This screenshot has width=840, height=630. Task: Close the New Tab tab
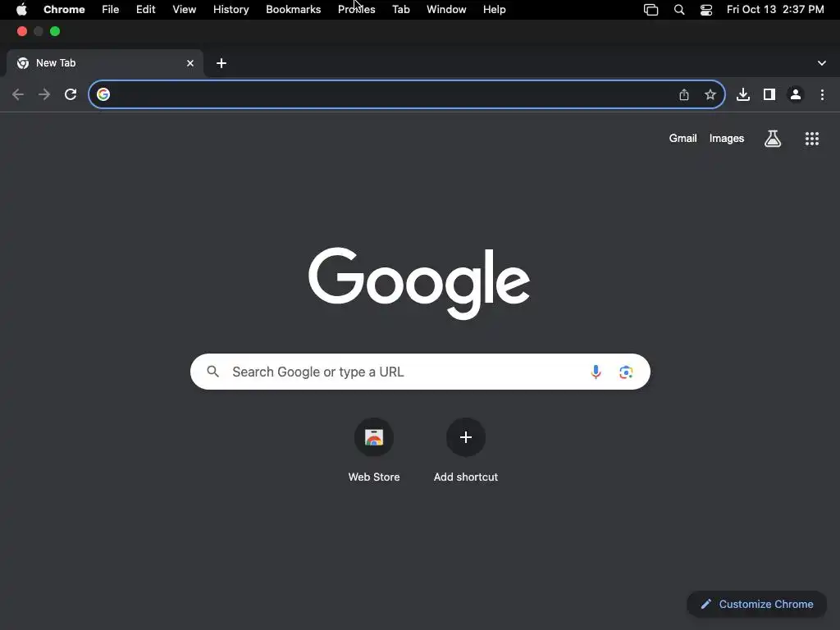pos(190,63)
